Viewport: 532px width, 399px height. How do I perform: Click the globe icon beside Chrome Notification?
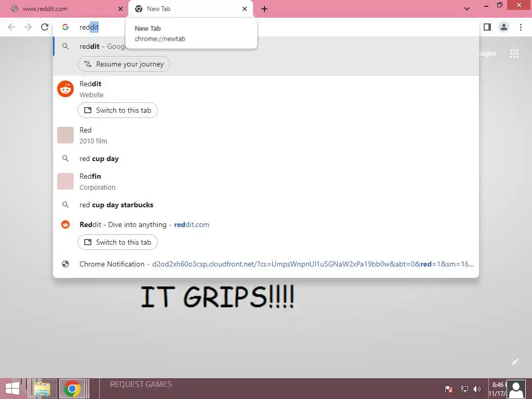(65, 264)
